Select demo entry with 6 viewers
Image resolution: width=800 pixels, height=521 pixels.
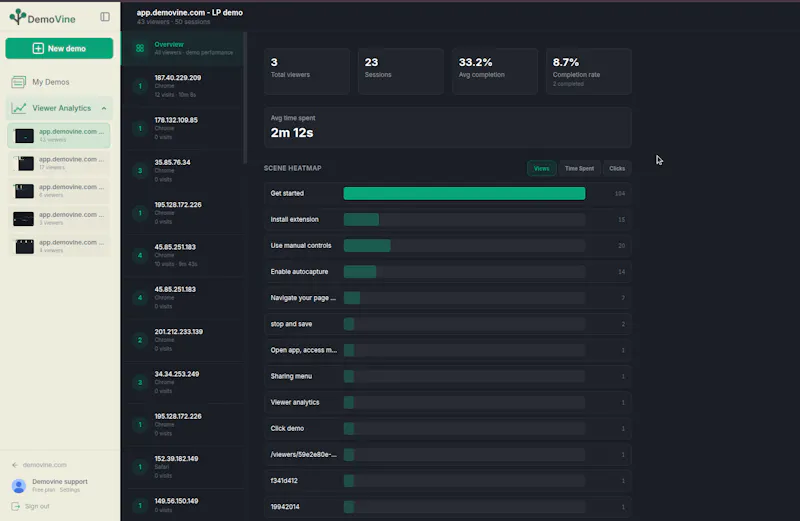pyautogui.click(x=59, y=191)
